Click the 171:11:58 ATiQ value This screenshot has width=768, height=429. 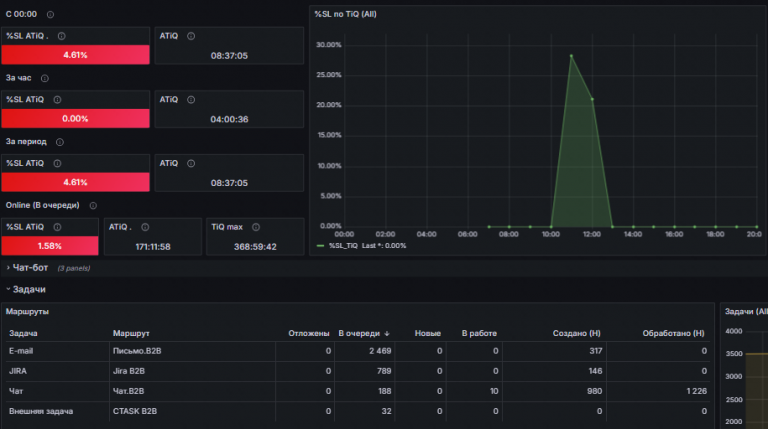153,247
